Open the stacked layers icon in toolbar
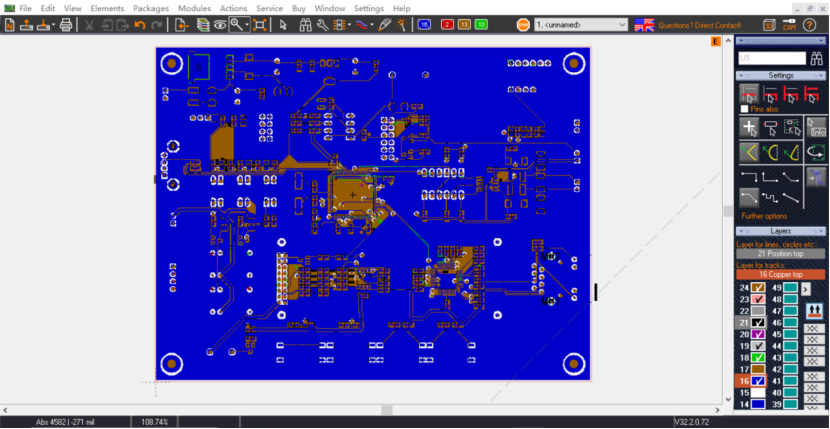The height and width of the screenshot is (429, 830). [203, 24]
